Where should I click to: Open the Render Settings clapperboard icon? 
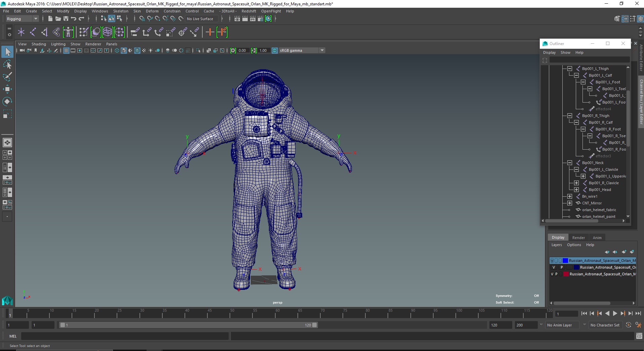(x=260, y=19)
